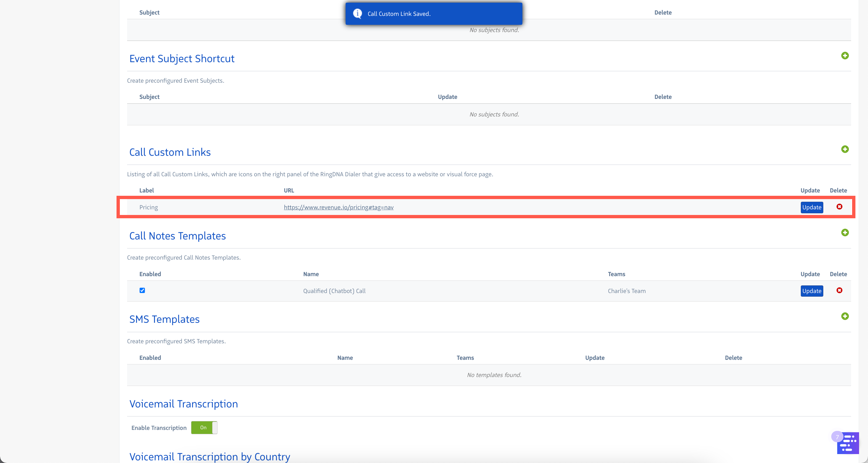The width and height of the screenshot is (868, 463).
Task: Open the chat widget in the corner
Action: [x=847, y=443]
